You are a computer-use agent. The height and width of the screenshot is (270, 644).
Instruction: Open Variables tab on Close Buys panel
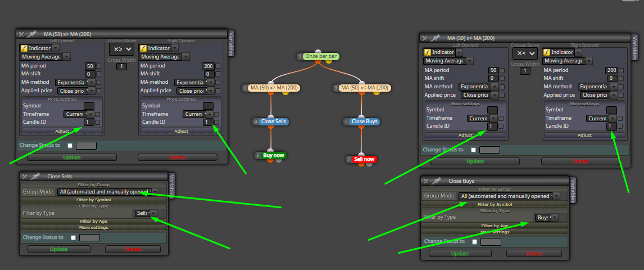click(573, 190)
